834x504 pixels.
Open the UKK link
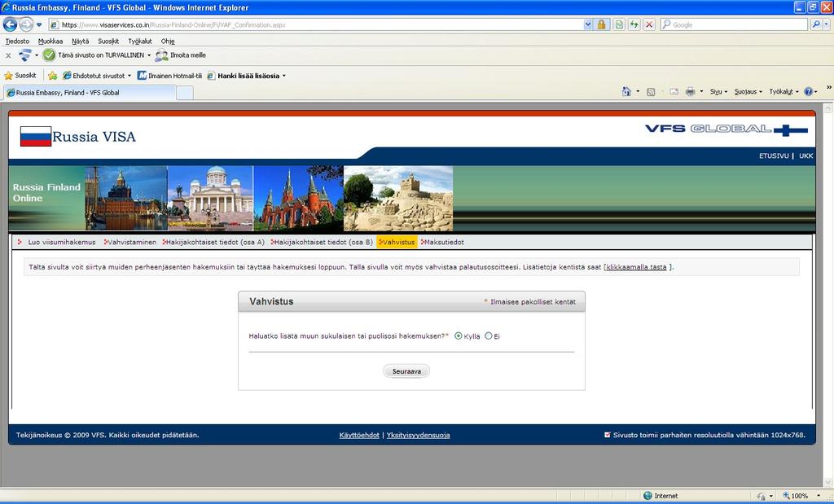[x=805, y=156]
